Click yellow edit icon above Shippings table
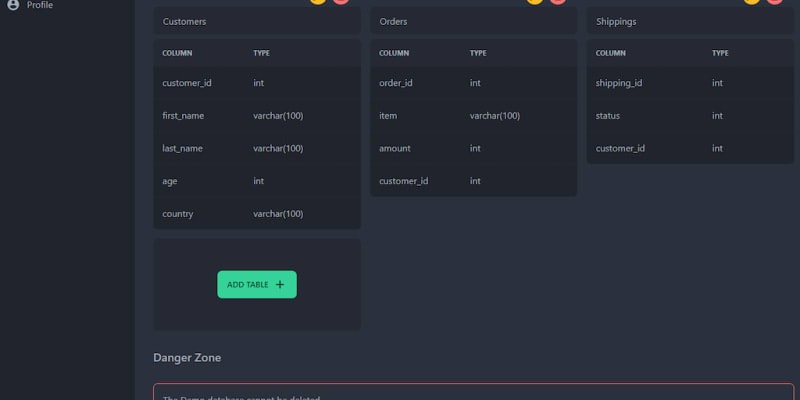This screenshot has width=800, height=400. pyautogui.click(x=752, y=1)
